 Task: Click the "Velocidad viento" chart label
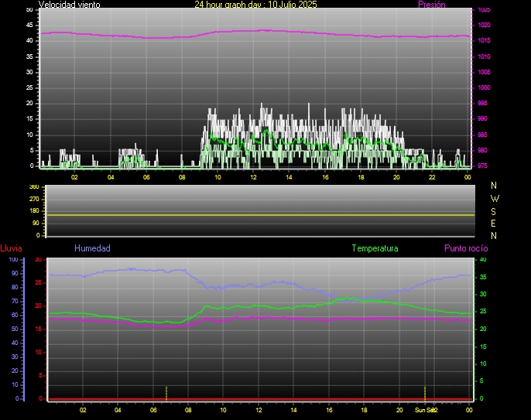point(70,5)
